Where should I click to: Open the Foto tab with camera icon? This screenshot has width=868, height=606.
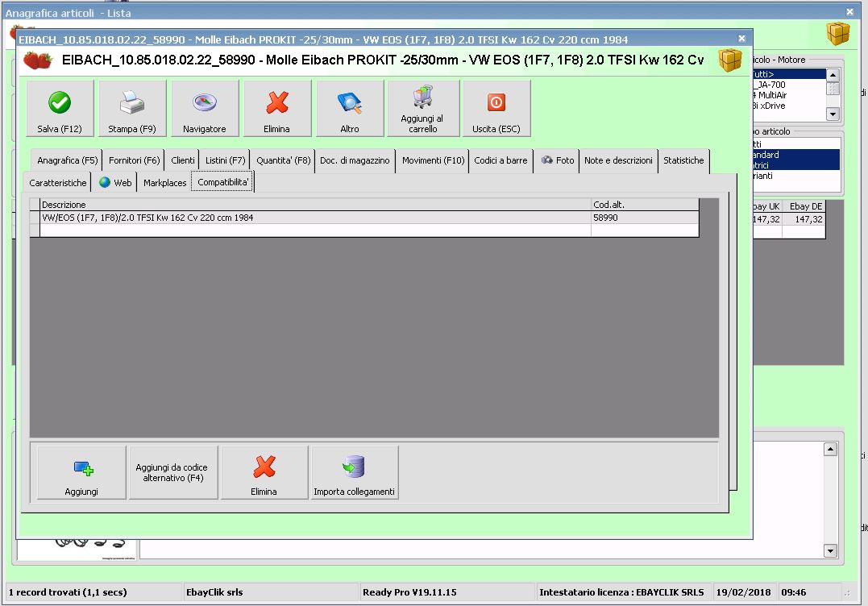[557, 160]
